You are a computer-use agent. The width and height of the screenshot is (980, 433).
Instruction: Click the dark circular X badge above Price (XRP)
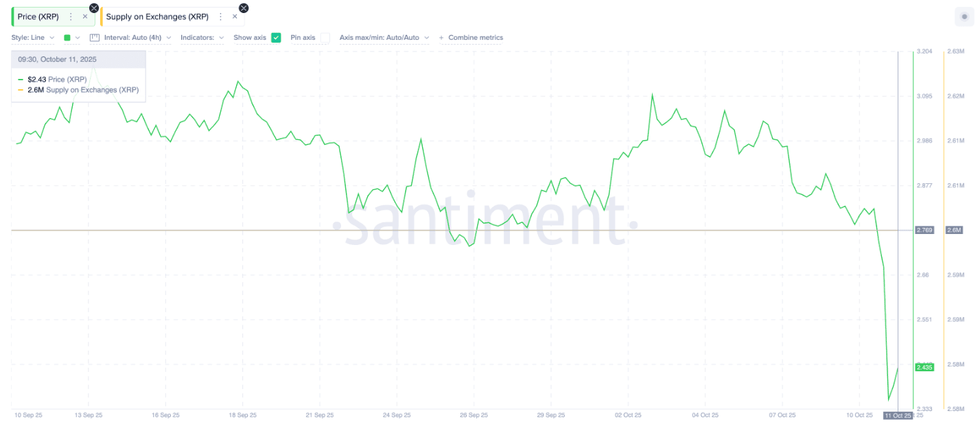pyautogui.click(x=94, y=8)
